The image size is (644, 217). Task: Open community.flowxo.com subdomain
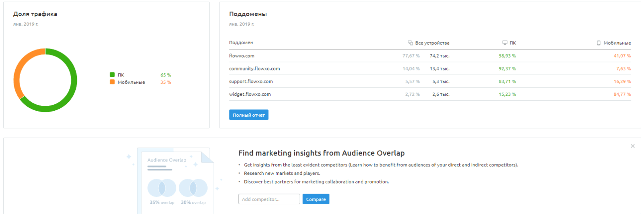point(254,68)
